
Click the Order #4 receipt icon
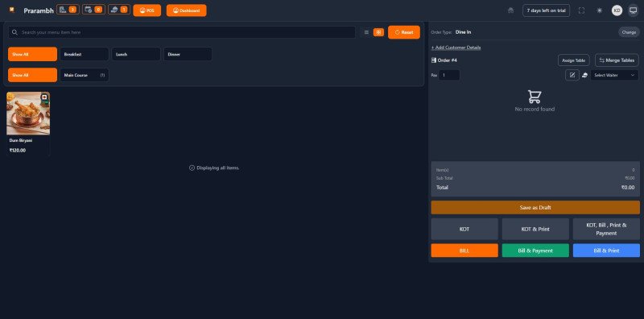[434, 60]
